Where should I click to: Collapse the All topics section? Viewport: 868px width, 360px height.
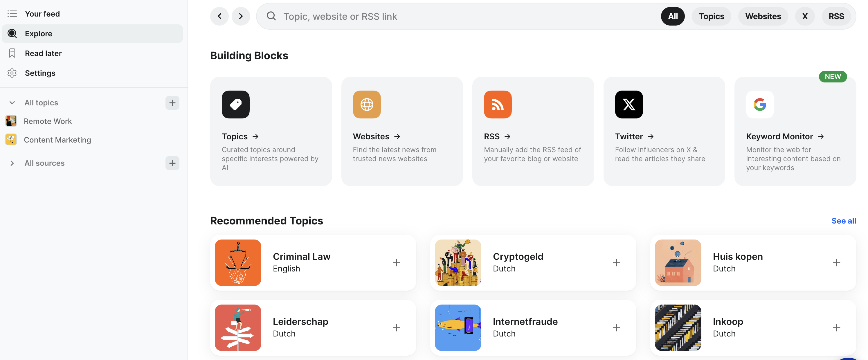pos(12,103)
